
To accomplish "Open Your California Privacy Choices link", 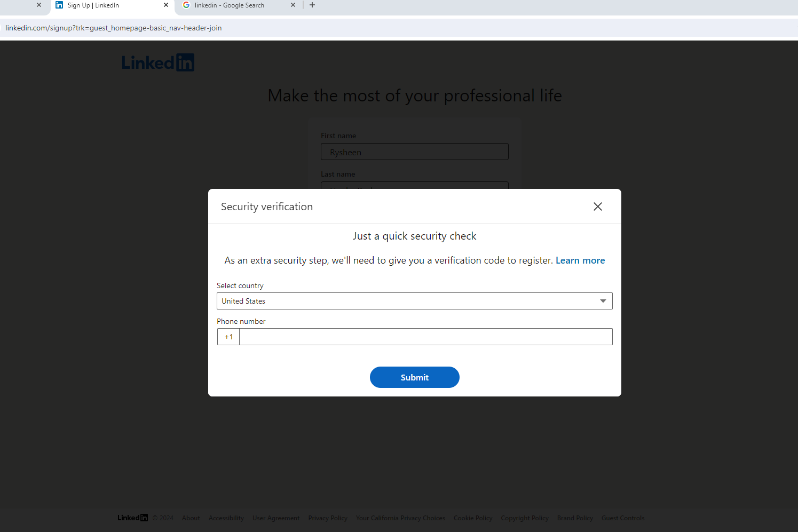I will (x=400, y=518).
